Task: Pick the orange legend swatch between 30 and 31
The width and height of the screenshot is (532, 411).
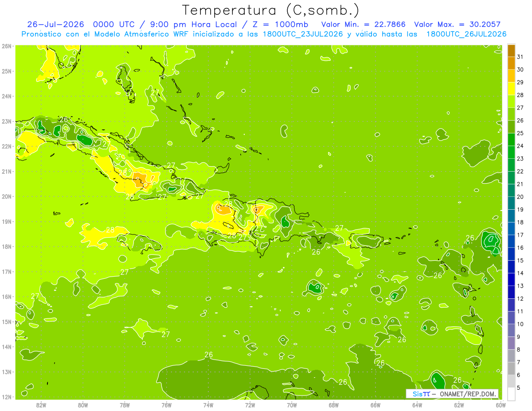Action: pyautogui.click(x=511, y=63)
